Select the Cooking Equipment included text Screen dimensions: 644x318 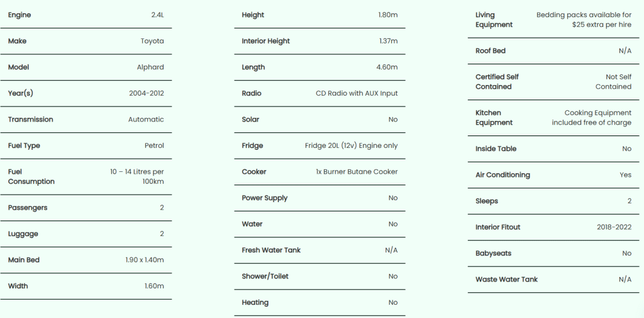[x=591, y=118]
